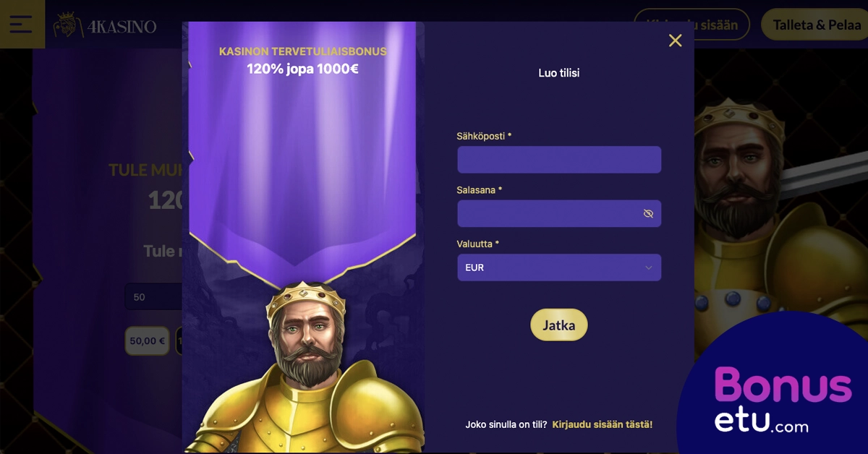The height and width of the screenshot is (454, 868).
Task: Toggle password visibility eye icon
Action: click(x=648, y=213)
